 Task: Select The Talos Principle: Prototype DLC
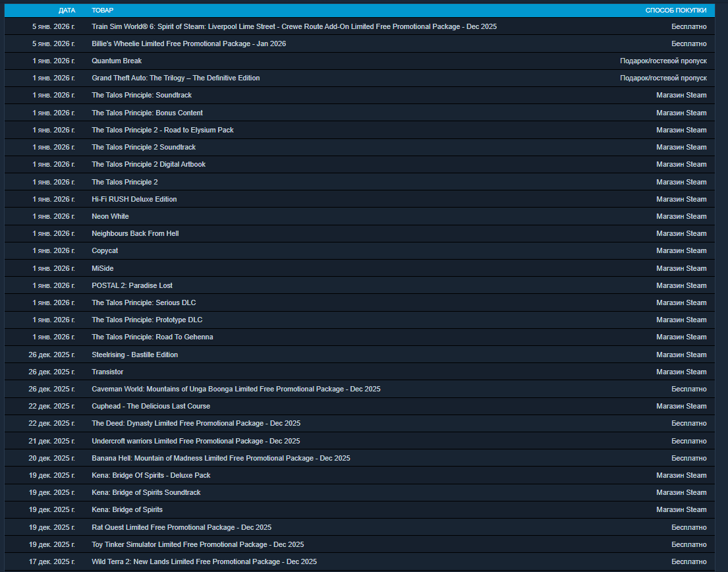pos(360,320)
